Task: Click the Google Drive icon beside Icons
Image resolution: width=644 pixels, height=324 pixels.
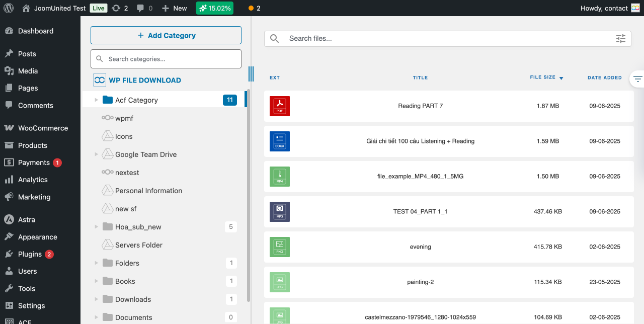Action: pos(107,136)
